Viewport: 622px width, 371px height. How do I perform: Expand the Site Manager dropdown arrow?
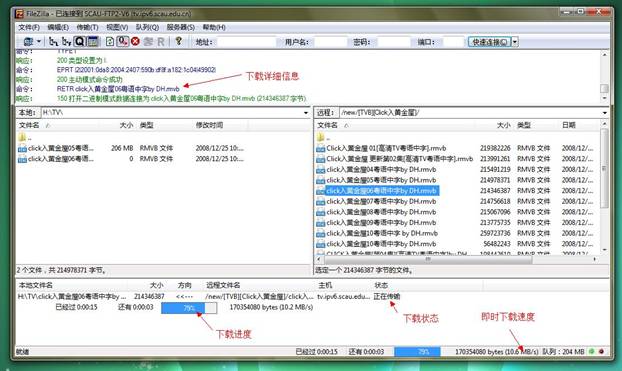[x=39, y=41]
